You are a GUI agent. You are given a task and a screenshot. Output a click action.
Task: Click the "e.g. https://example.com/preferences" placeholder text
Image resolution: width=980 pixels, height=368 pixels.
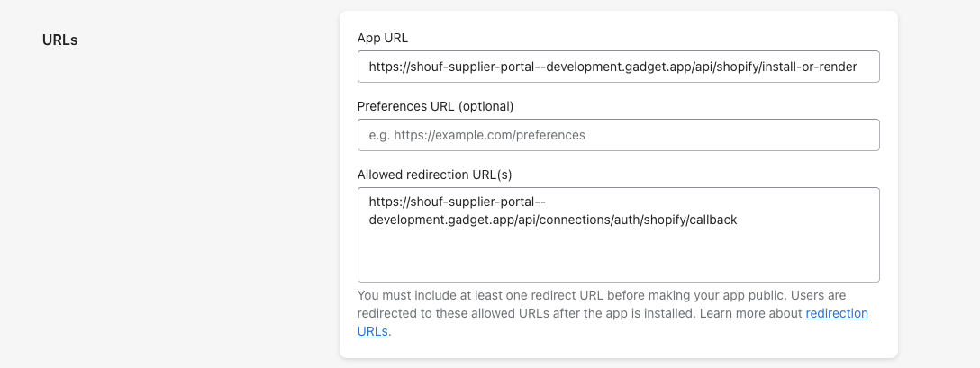pyautogui.click(x=477, y=135)
